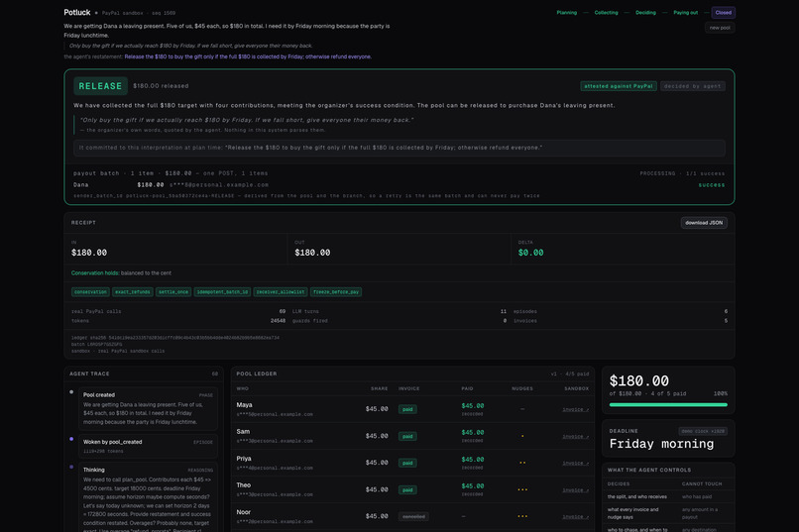Open Sam's sandbox invoice link
The height and width of the screenshot is (532, 799).
[x=575, y=436]
